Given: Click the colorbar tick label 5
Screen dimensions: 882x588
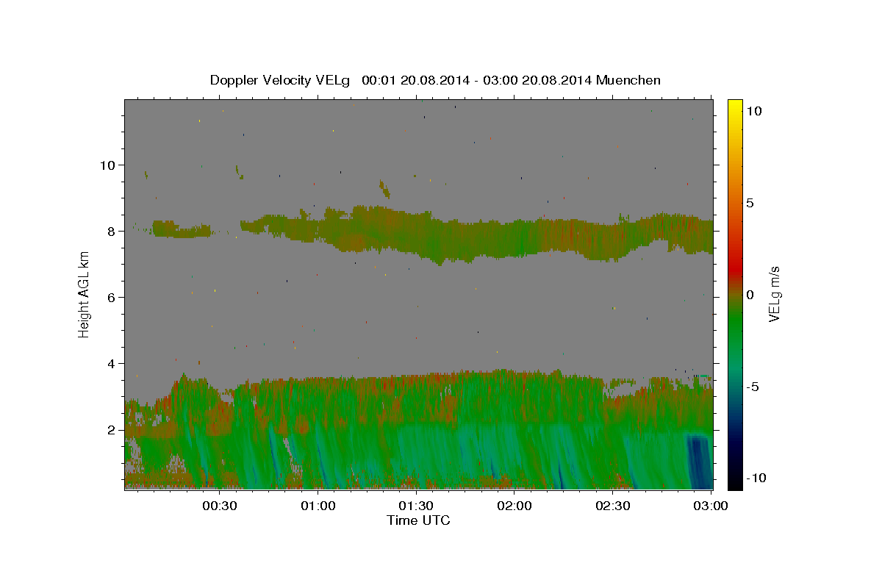Looking at the screenshot, I should point(750,203).
